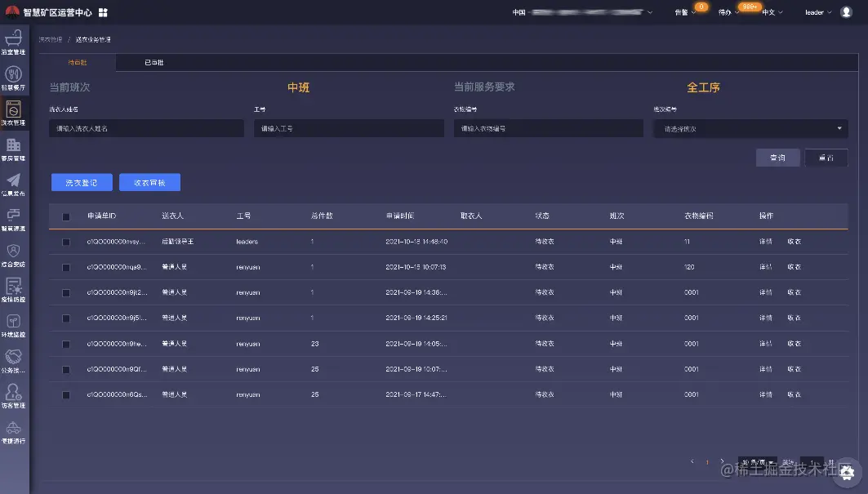Expand the 告警 alarm dropdown
Viewport: 868px width, 494px height.
(x=685, y=12)
